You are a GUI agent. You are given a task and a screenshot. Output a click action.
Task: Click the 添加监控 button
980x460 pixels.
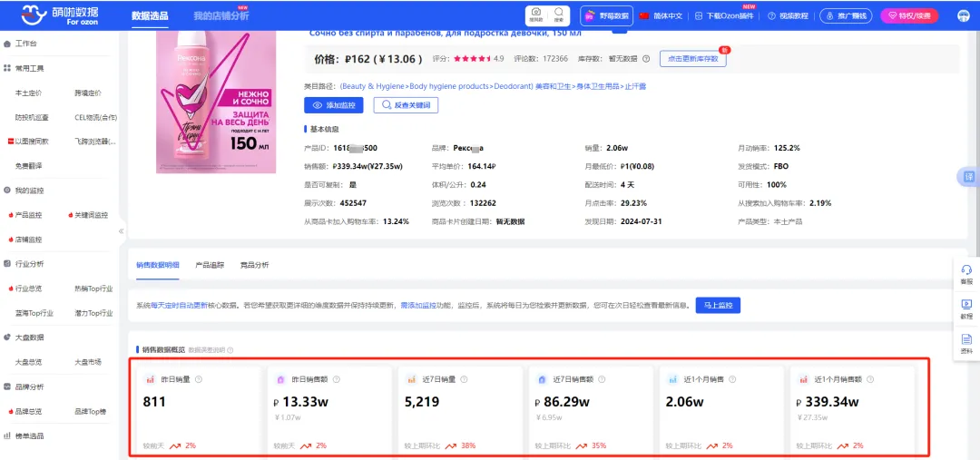click(334, 105)
